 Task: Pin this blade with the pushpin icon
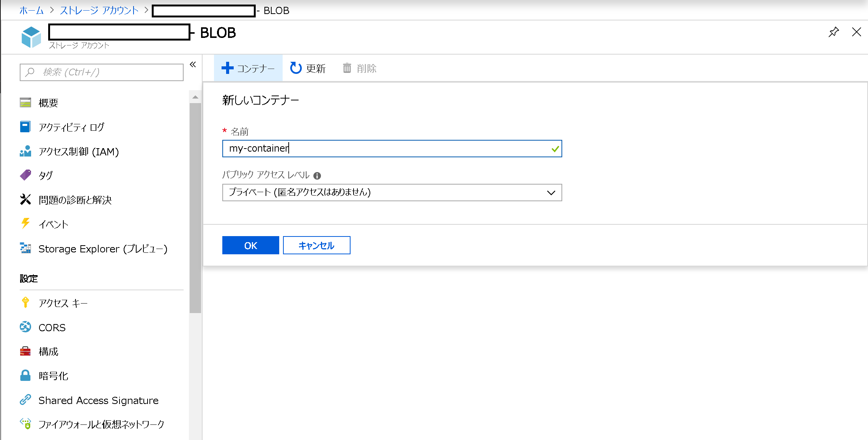[833, 32]
